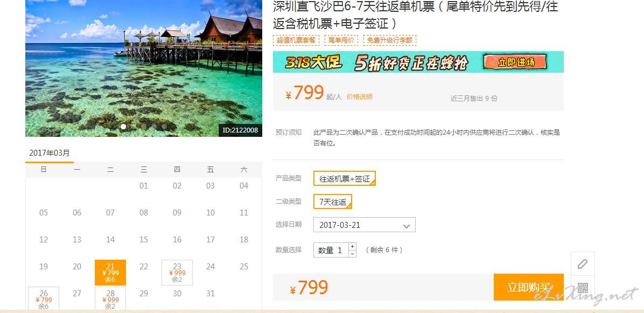
Task: Decrease quantity with the minus stepper
Action: (x=352, y=253)
